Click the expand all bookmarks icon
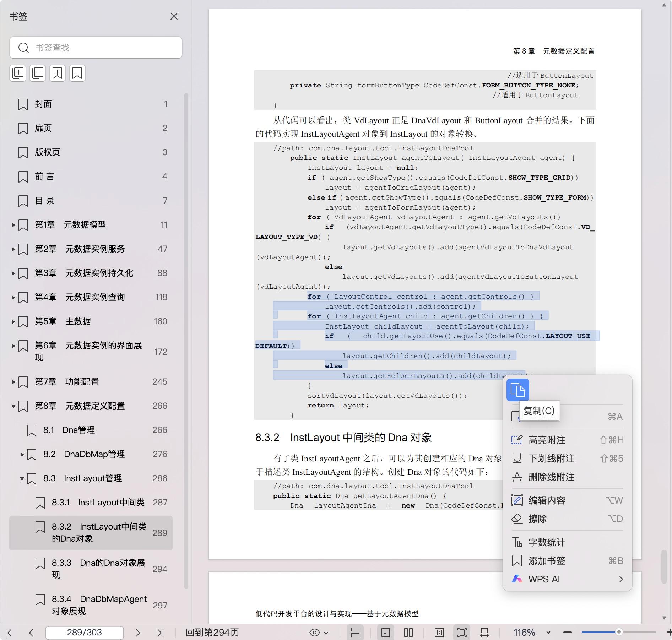Viewport: 672px width, 640px height. point(18,73)
